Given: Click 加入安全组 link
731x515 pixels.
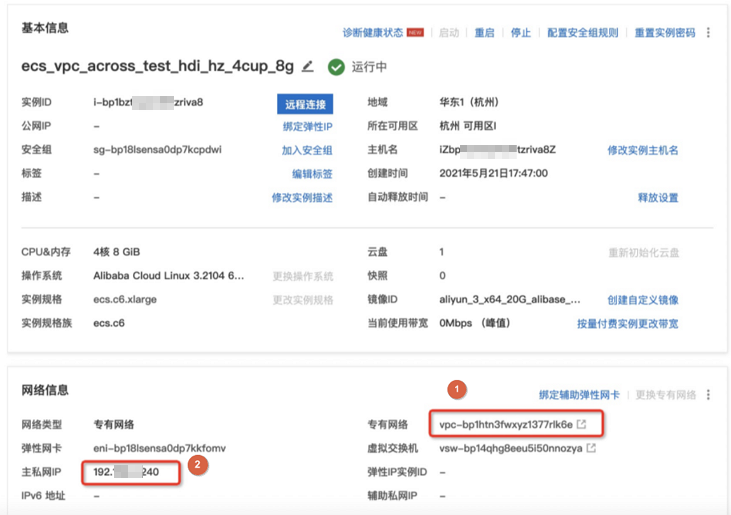Looking at the screenshot, I should click(307, 150).
